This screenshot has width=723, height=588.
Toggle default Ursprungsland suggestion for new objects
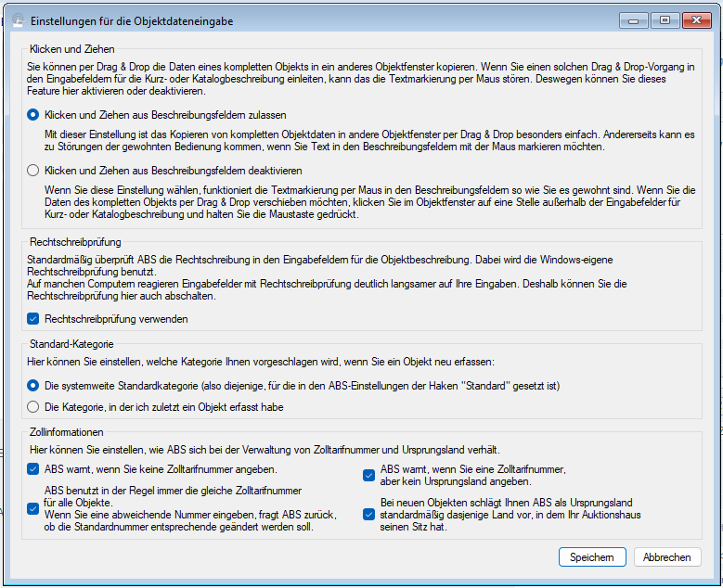pyautogui.click(x=368, y=514)
